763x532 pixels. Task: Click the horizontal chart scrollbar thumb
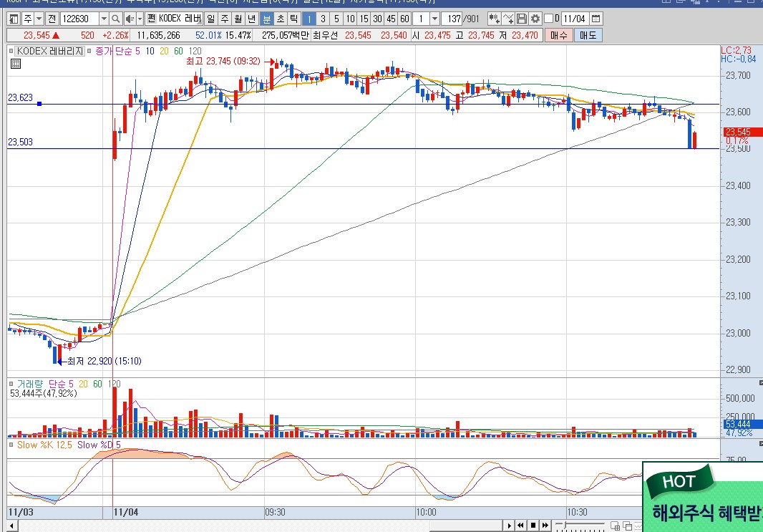pos(466,526)
